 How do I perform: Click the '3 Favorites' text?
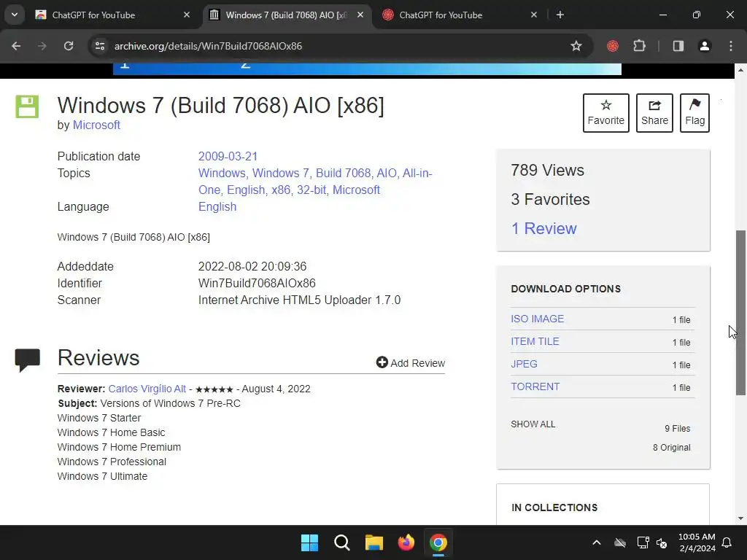550,200
